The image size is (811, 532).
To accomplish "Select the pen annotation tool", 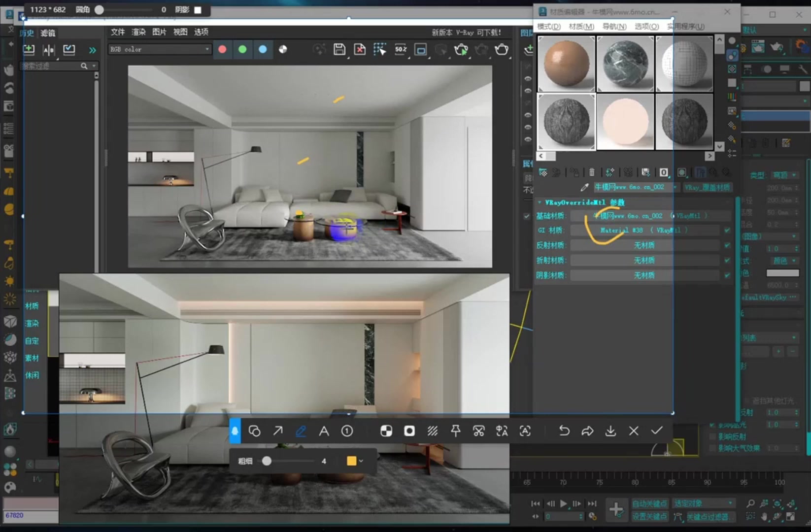I will click(x=301, y=431).
